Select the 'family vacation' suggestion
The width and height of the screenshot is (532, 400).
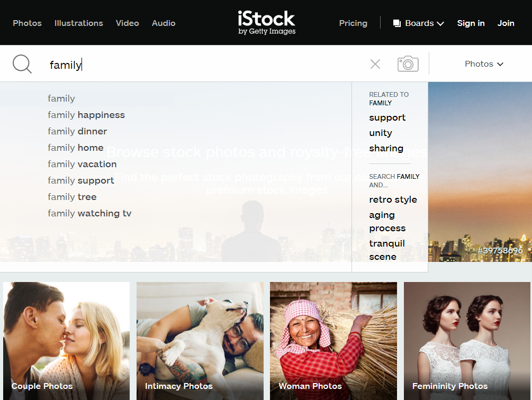82,164
